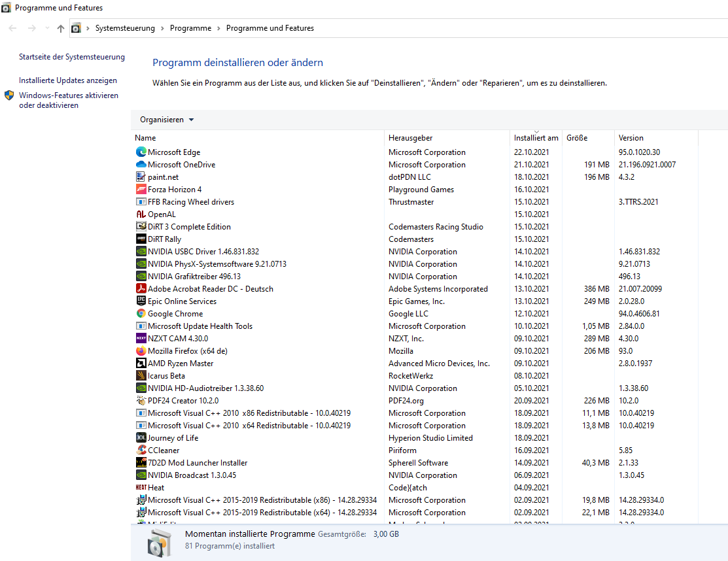The height and width of the screenshot is (561, 728).
Task: Select the CCleaner icon
Action: pos(141,450)
